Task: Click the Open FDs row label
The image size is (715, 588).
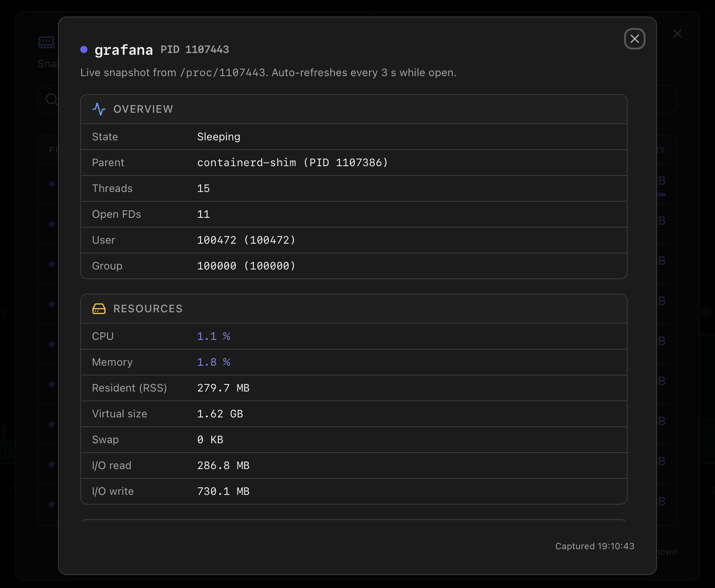Action: click(x=116, y=214)
